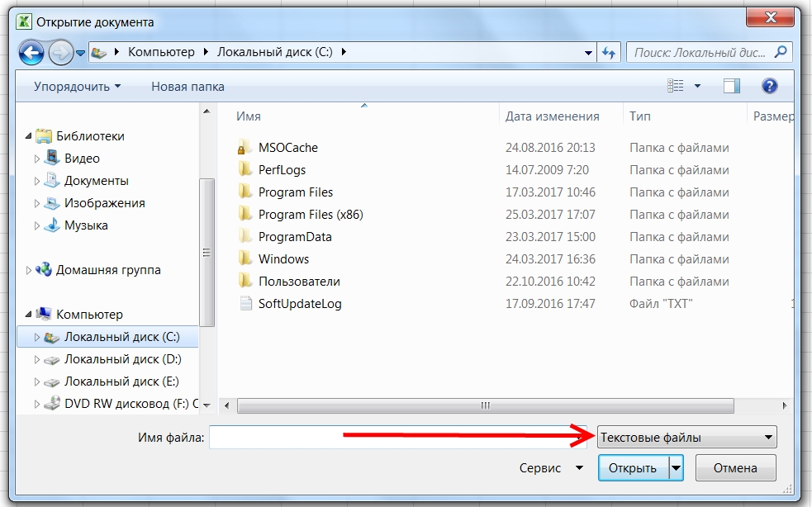This screenshot has width=812, height=507.
Task: Open the 'Упорядочить' menu
Action: coord(77,86)
